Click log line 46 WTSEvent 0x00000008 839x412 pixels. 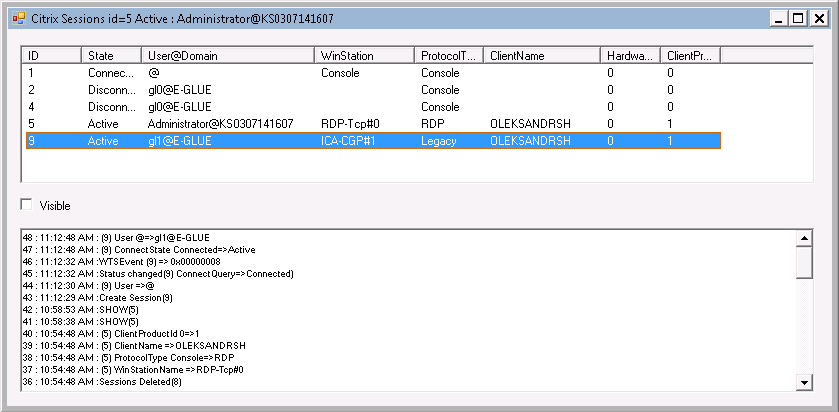click(121, 262)
